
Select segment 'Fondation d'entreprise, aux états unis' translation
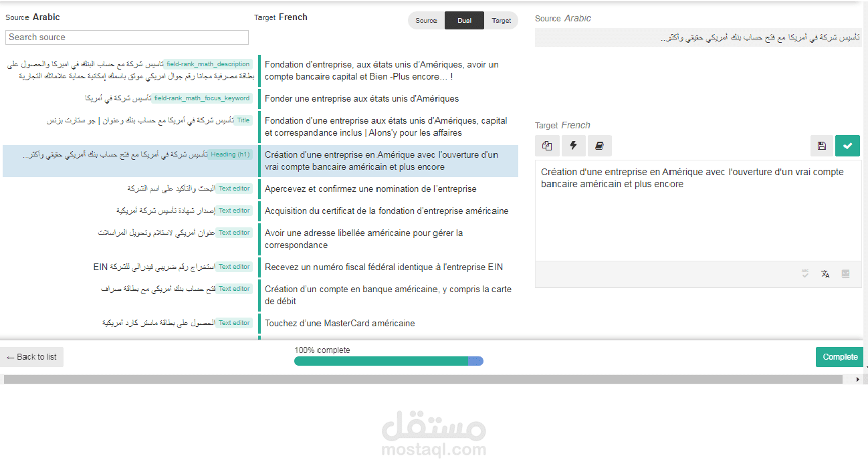coord(382,70)
